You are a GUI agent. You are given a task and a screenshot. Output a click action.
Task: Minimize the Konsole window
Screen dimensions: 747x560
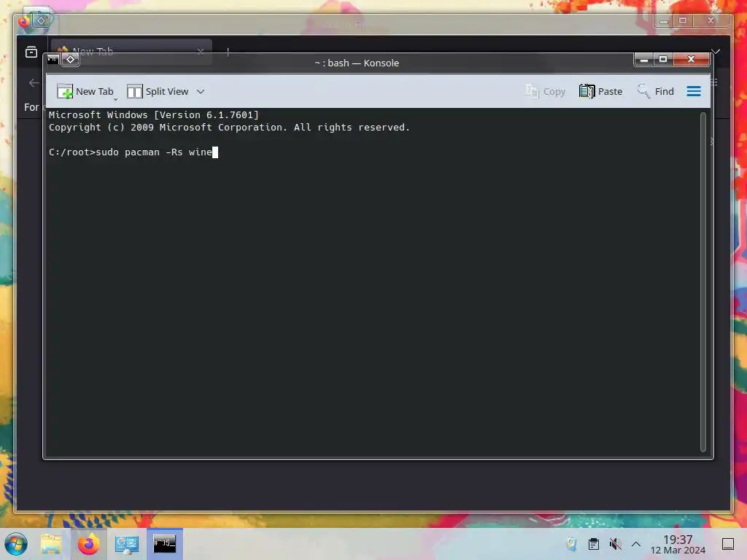(644, 60)
